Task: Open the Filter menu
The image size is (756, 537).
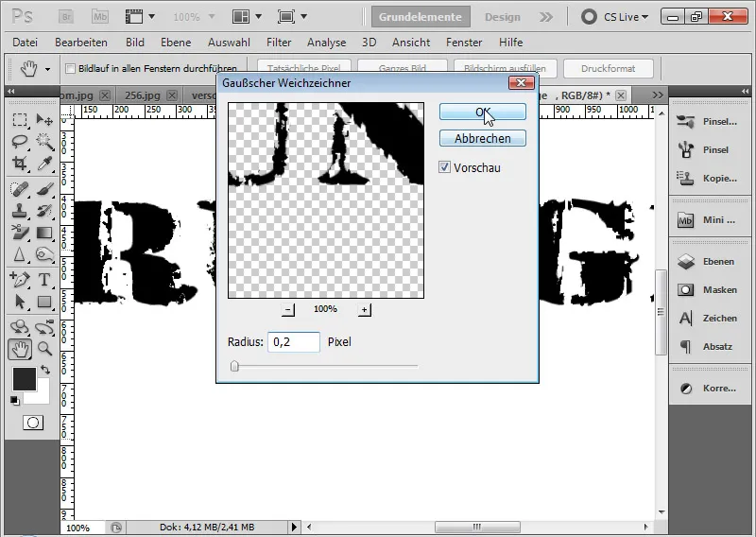Action: 279,43
